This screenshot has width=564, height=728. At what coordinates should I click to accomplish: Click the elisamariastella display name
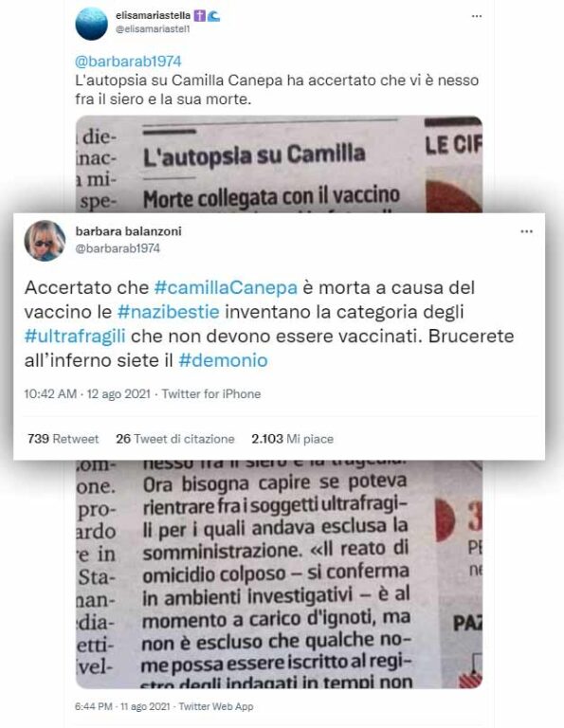[153, 16]
